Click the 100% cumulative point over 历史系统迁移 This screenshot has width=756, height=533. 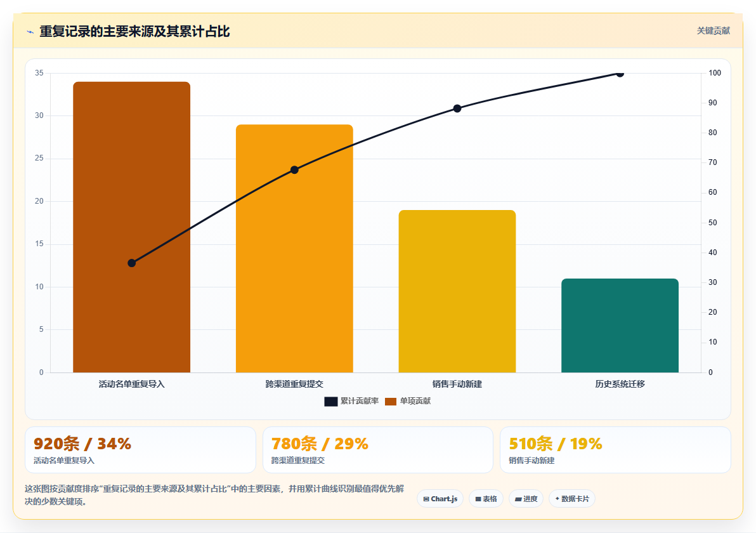[620, 74]
